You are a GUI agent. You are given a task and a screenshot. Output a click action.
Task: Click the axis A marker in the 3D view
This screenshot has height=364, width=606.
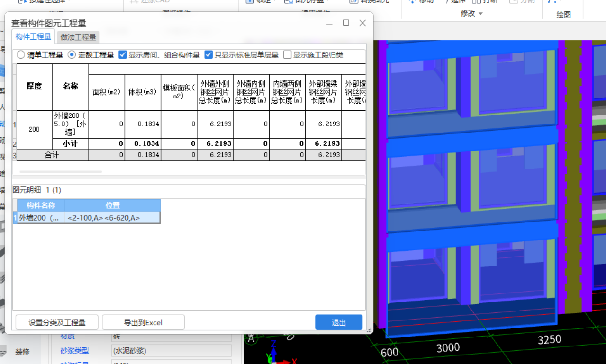click(251, 338)
